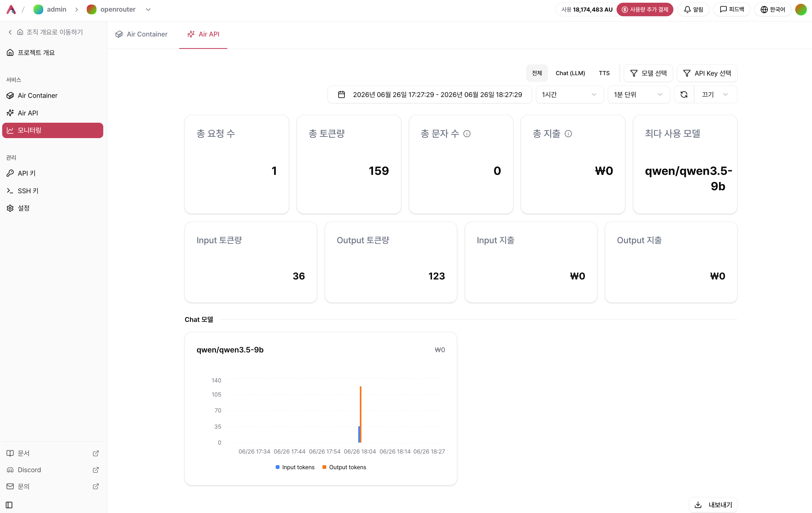Open the API Key 선택 filter

[707, 73]
